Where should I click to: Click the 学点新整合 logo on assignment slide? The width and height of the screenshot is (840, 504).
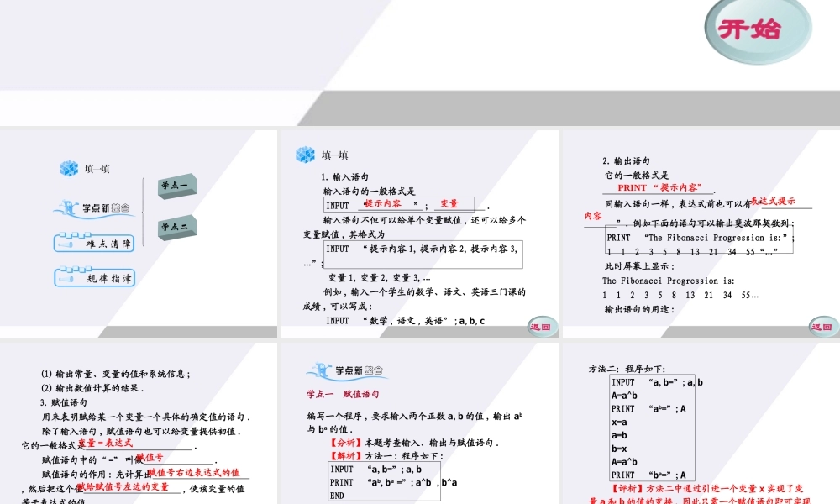[345, 370]
